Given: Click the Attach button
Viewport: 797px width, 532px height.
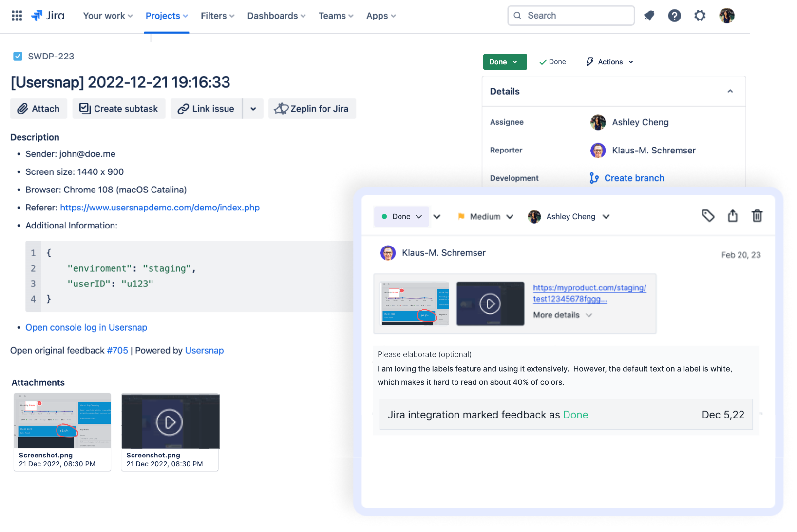Looking at the screenshot, I should tap(38, 109).
